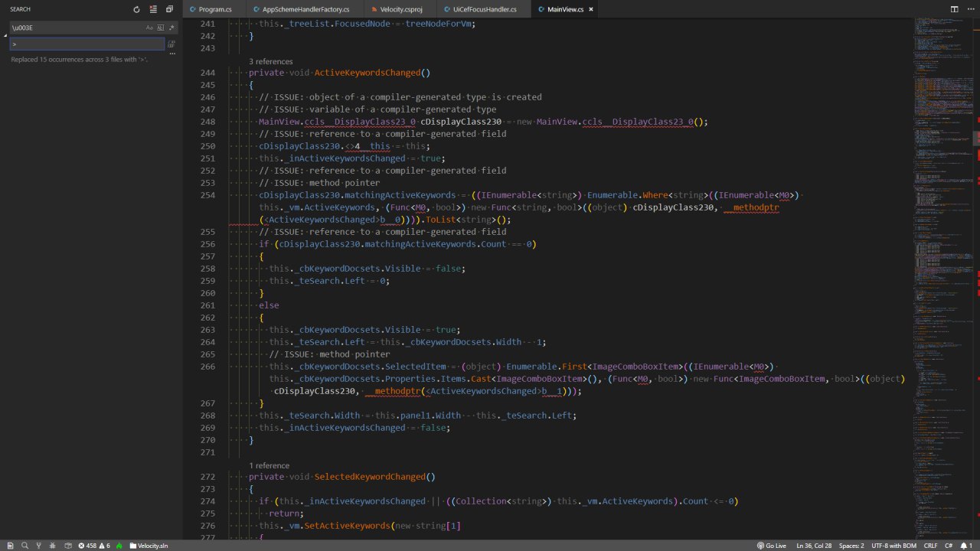The height and width of the screenshot is (551, 980).
Task: Open Explorer from status bar icon
Action: 10,546
